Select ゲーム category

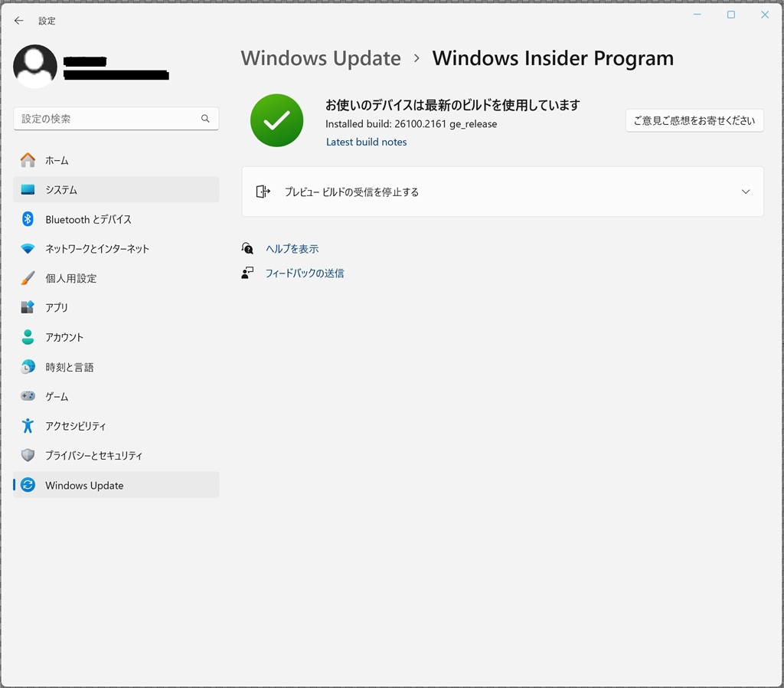point(116,396)
